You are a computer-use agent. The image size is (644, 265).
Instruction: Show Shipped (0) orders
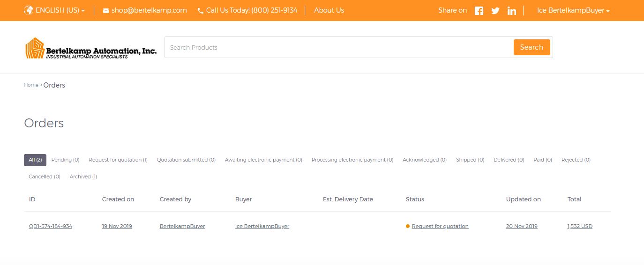click(x=470, y=160)
